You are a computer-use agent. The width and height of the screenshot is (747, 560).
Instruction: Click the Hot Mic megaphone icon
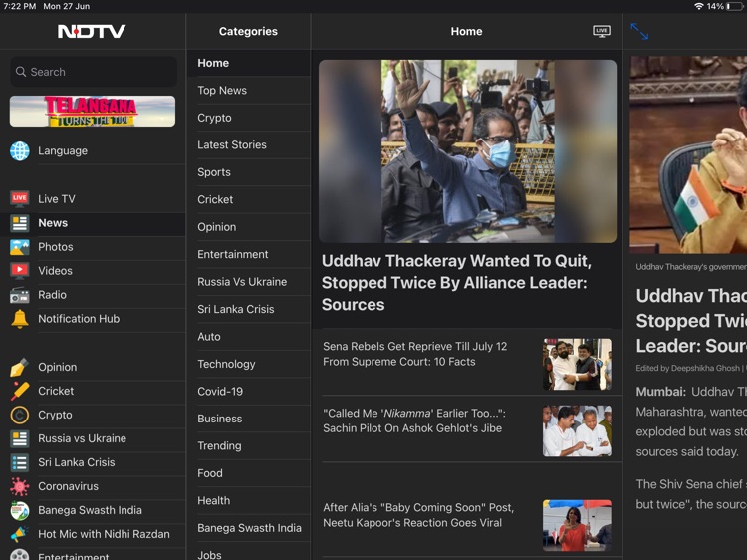(20, 534)
